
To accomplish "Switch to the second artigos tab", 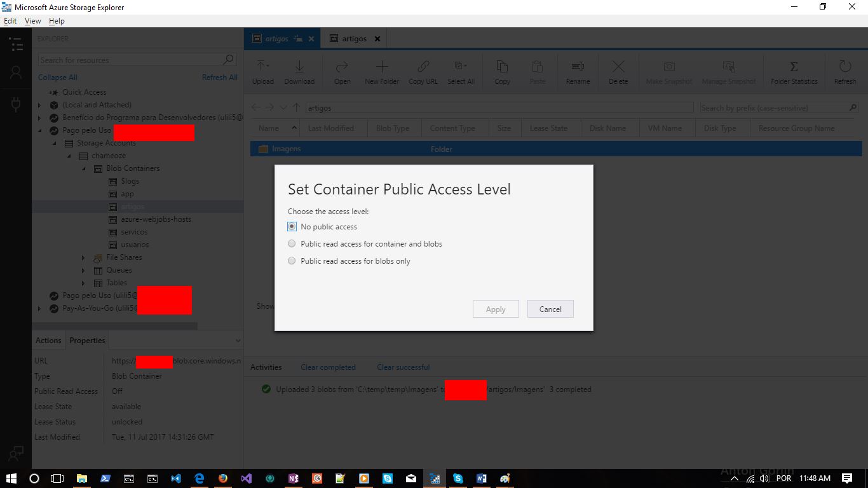I will pos(355,39).
